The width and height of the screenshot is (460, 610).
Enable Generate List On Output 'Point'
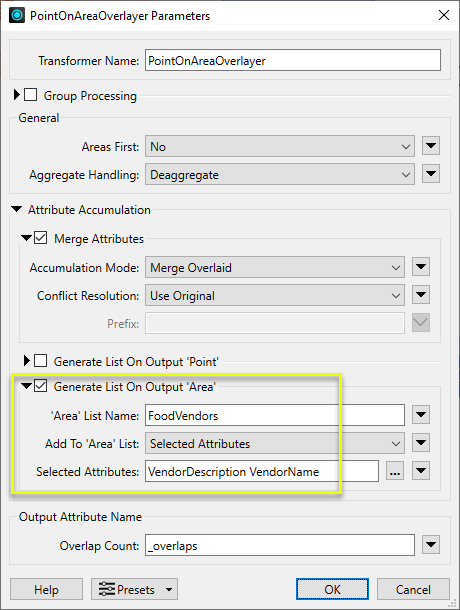pyautogui.click(x=40, y=361)
